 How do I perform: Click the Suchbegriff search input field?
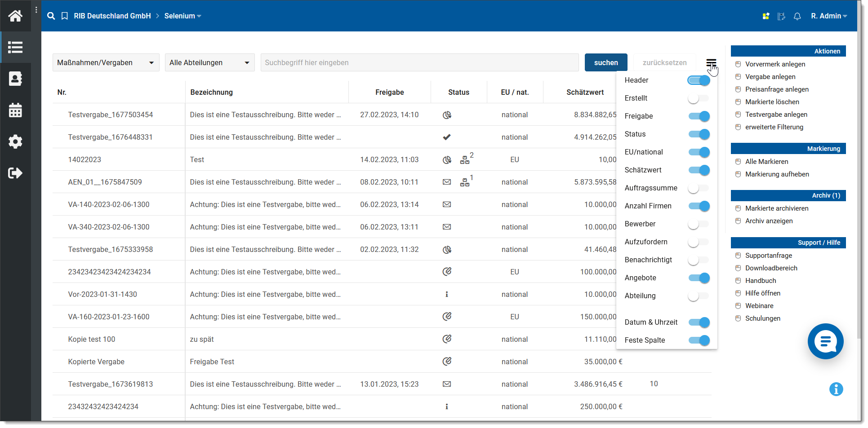[419, 63]
